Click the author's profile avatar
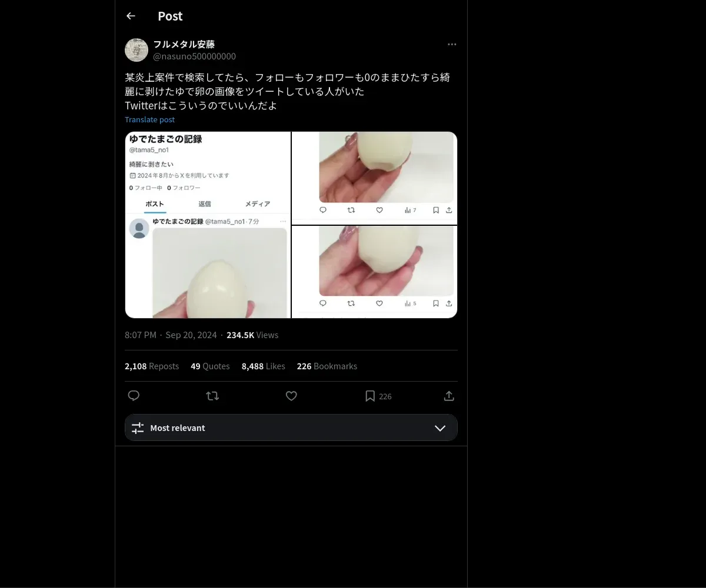Screen dimensions: 706x588 click(136, 50)
